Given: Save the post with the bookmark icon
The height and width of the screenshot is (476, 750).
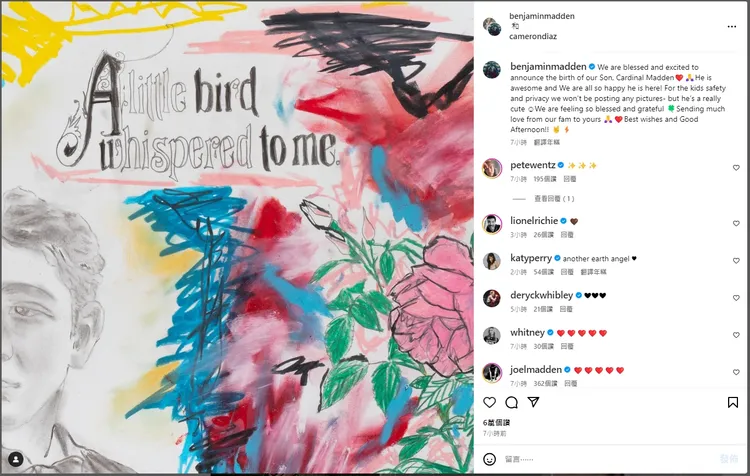Looking at the screenshot, I should (733, 402).
